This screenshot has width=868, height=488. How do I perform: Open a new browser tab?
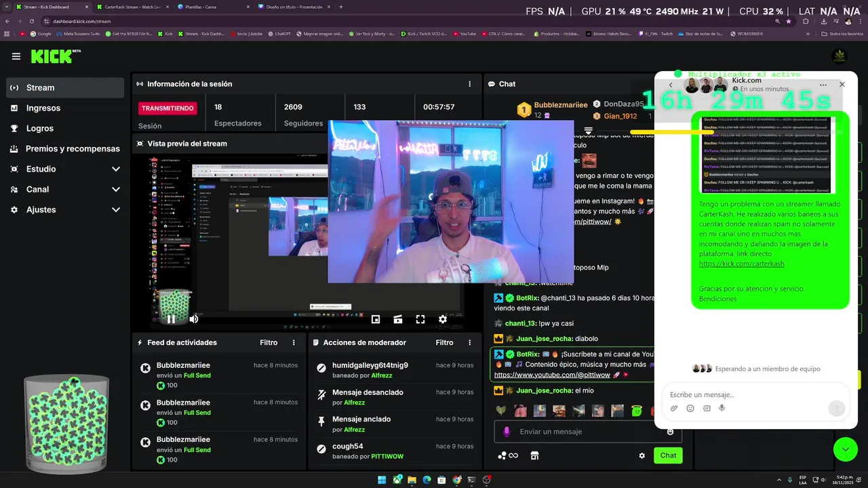click(341, 7)
